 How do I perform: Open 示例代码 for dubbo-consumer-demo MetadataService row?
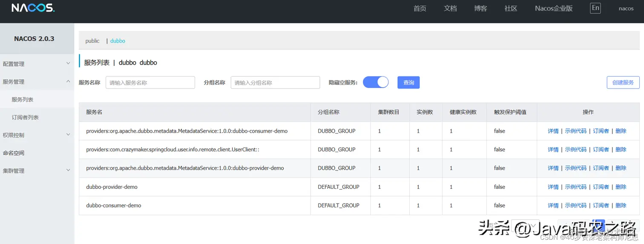[576, 131]
